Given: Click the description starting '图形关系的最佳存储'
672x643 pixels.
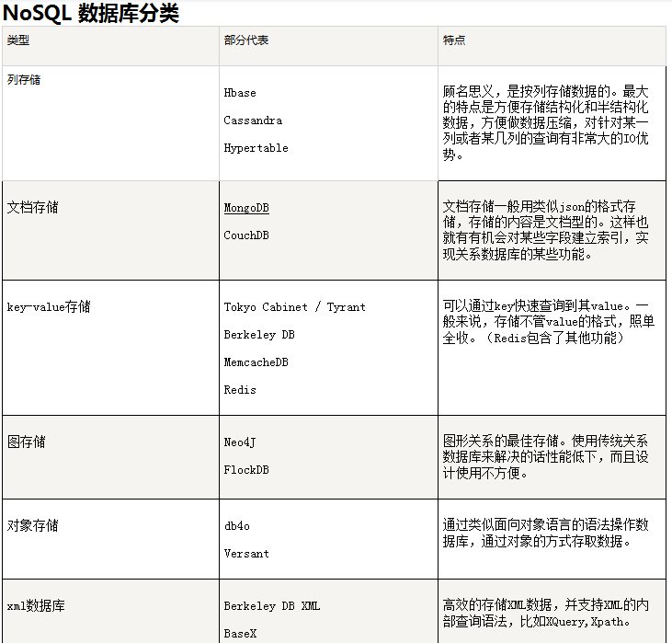Looking at the screenshot, I should coord(545,457).
